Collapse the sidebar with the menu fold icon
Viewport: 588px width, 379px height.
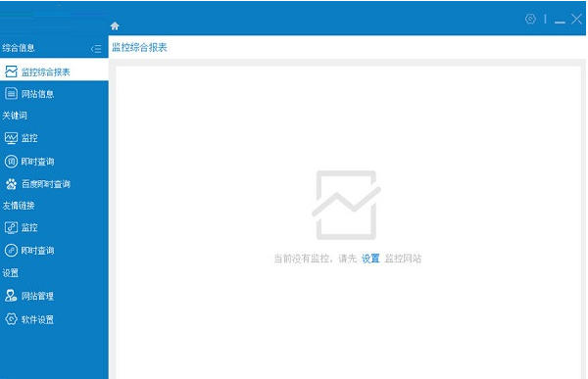(96, 48)
